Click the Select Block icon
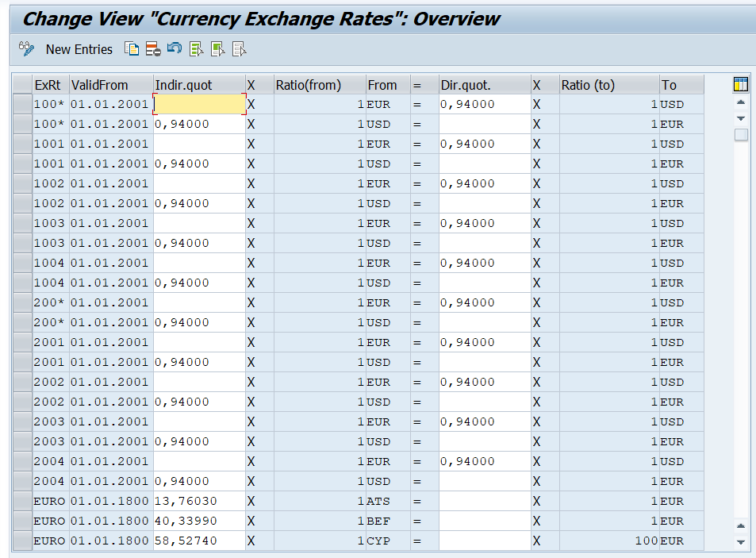The width and height of the screenshot is (756, 558). coord(218,48)
